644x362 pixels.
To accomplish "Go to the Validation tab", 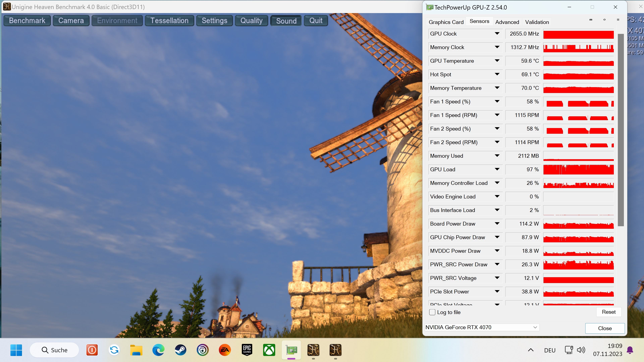I will (537, 22).
